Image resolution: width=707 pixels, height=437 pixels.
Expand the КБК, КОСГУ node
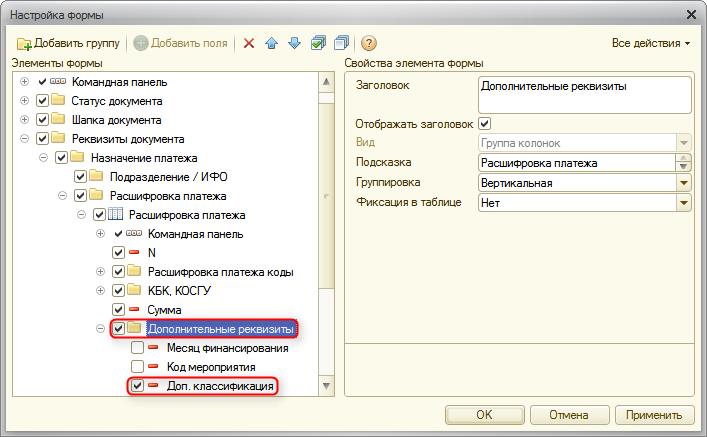101,290
